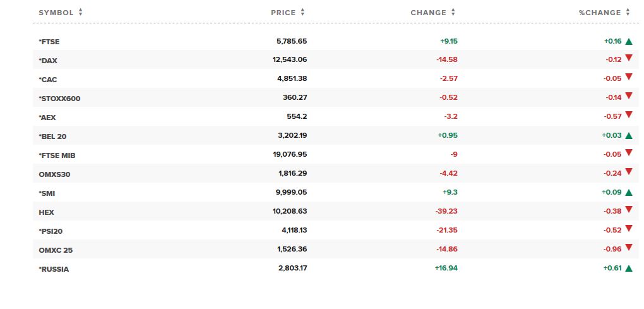This screenshot has height=309, width=644.
Task: Open the *SMI symbol link
Action: tap(47, 193)
